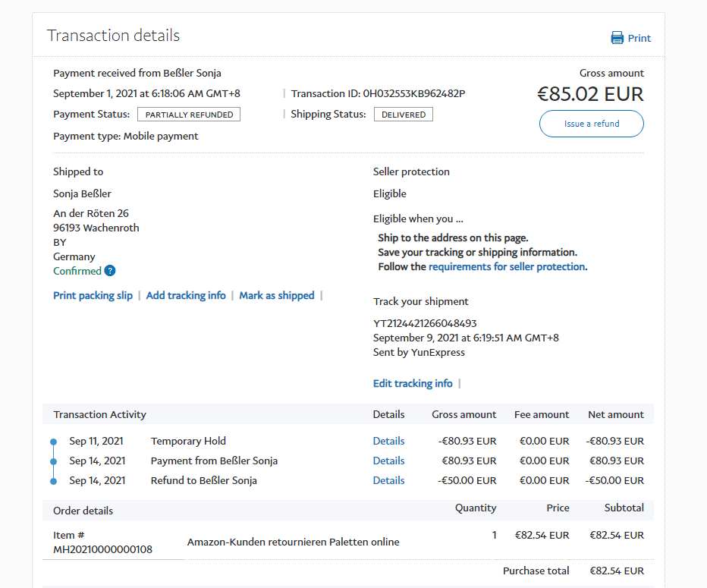Click the Sep 14 refund timeline dot
Image resolution: width=707 pixels, height=588 pixels.
(53, 481)
